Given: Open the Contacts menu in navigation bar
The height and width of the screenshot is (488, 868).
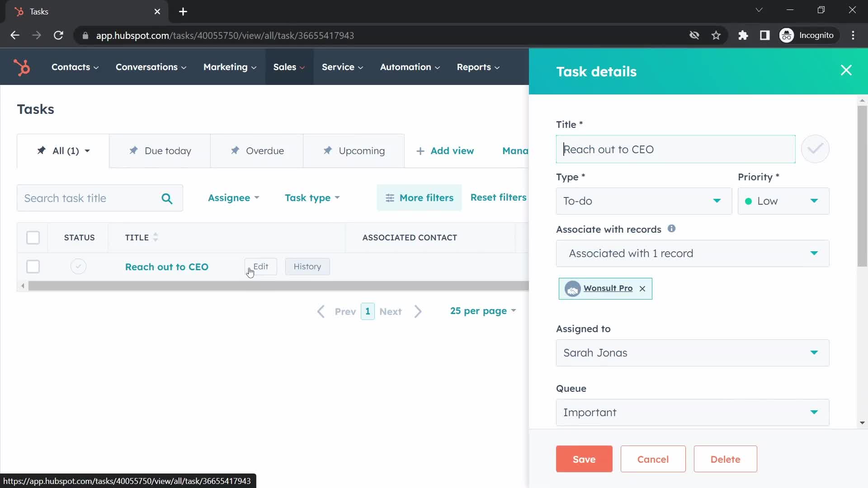Looking at the screenshot, I should (x=71, y=67).
